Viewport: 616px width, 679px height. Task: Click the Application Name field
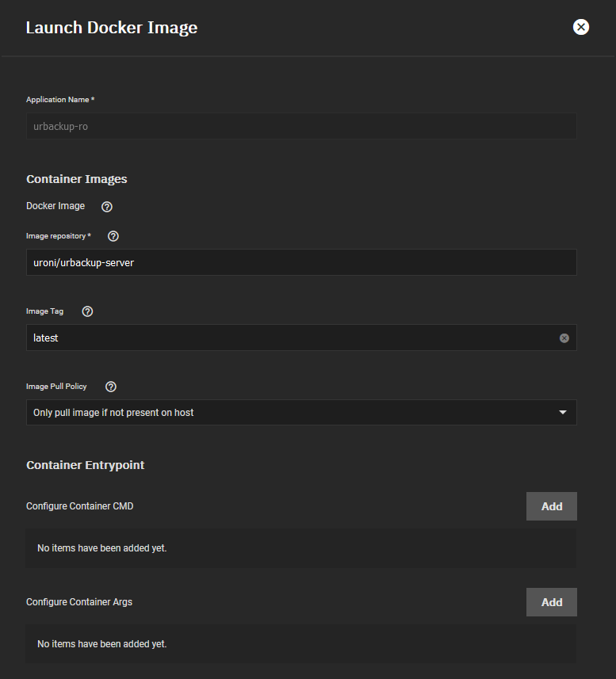pos(301,126)
